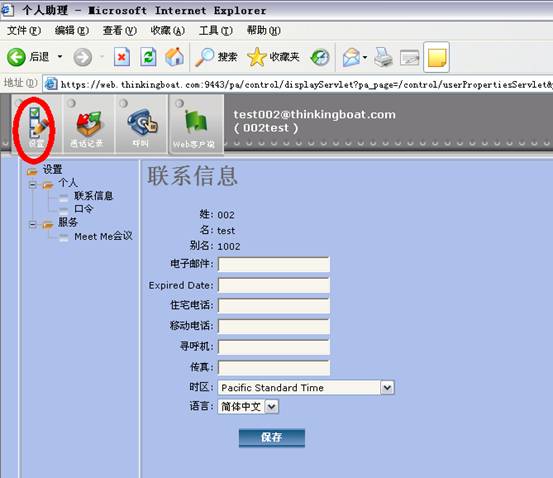The height and width of the screenshot is (478, 553).
Task: Open the 查看(V) menu
Action: 119,31
